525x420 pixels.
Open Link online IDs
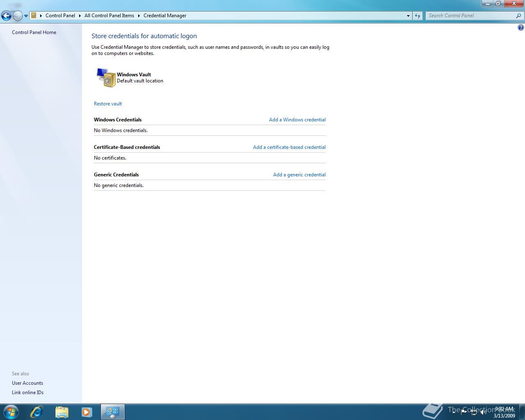click(27, 393)
